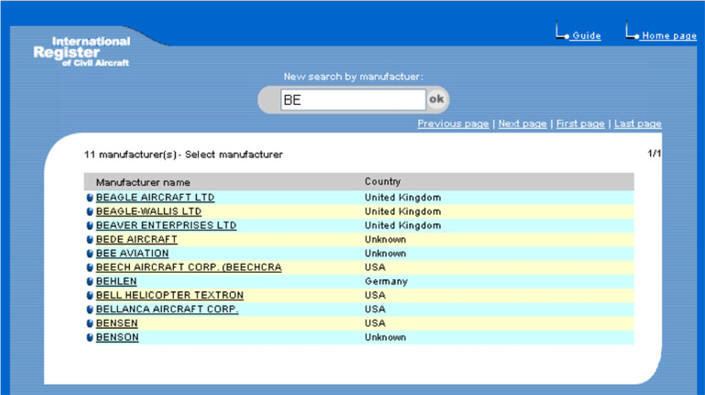The width and height of the screenshot is (705, 395).
Task: Click the bullet icon beside BEE AVIATION
Action: pyautogui.click(x=89, y=253)
